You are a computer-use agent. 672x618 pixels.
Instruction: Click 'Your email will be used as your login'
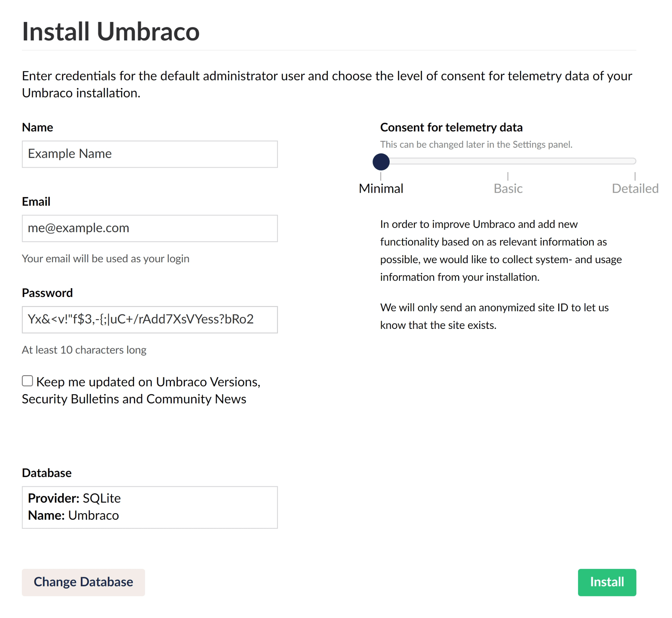pos(106,258)
